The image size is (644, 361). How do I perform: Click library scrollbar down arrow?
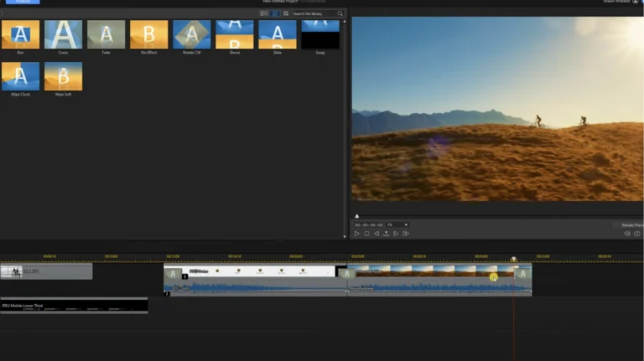tap(344, 237)
